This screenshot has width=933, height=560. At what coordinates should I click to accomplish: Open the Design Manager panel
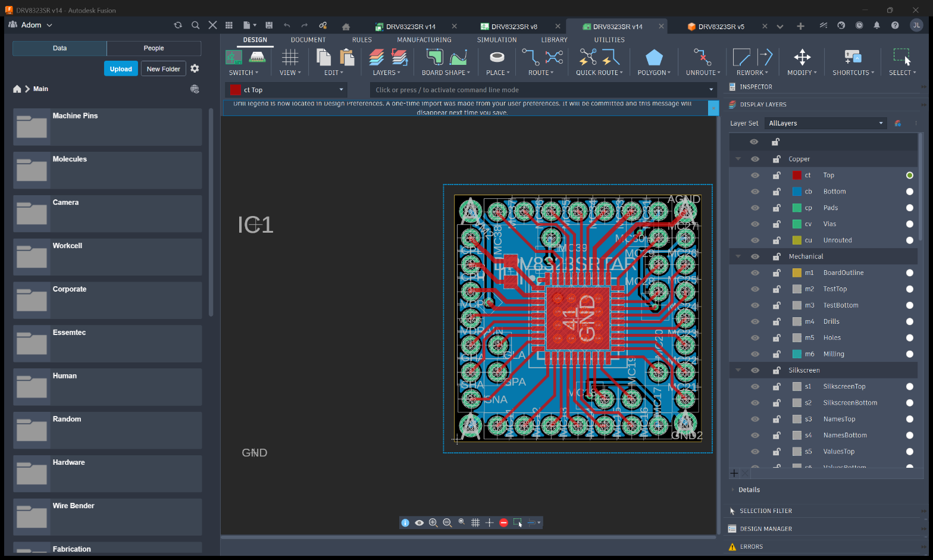(x=765, y=528)
